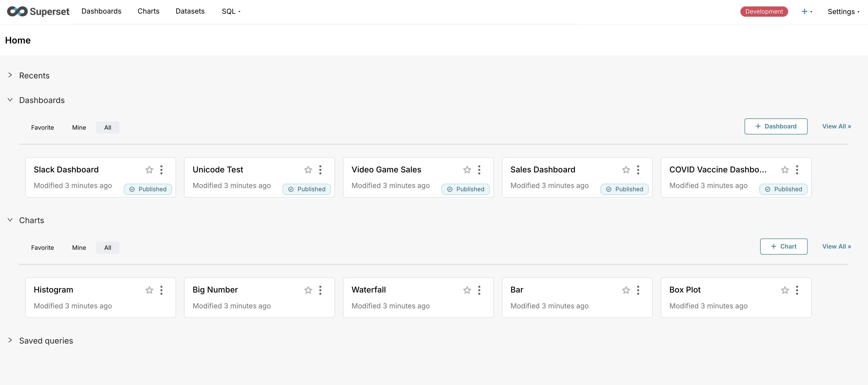Click View All link for Charts

(x=836, y=247)
